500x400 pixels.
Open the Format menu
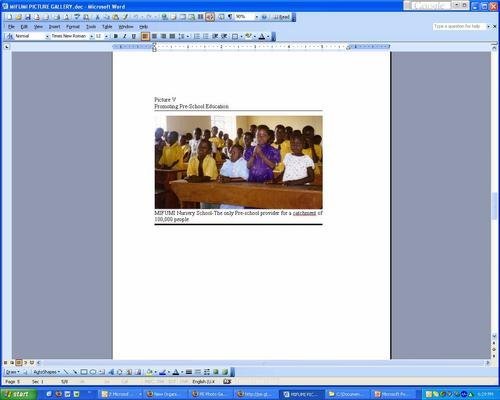click(x=73, y=27)
